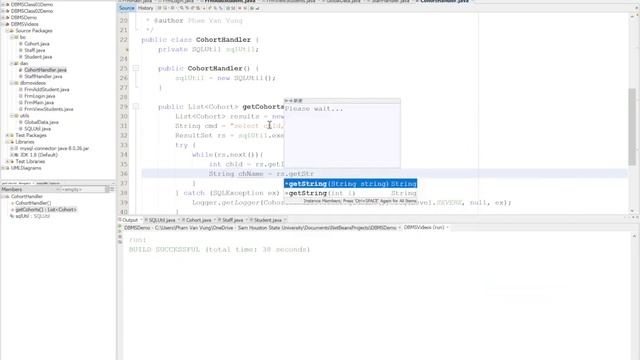
Task: Open FrmViewStudents.java in project tree
Action: point(49,109)
